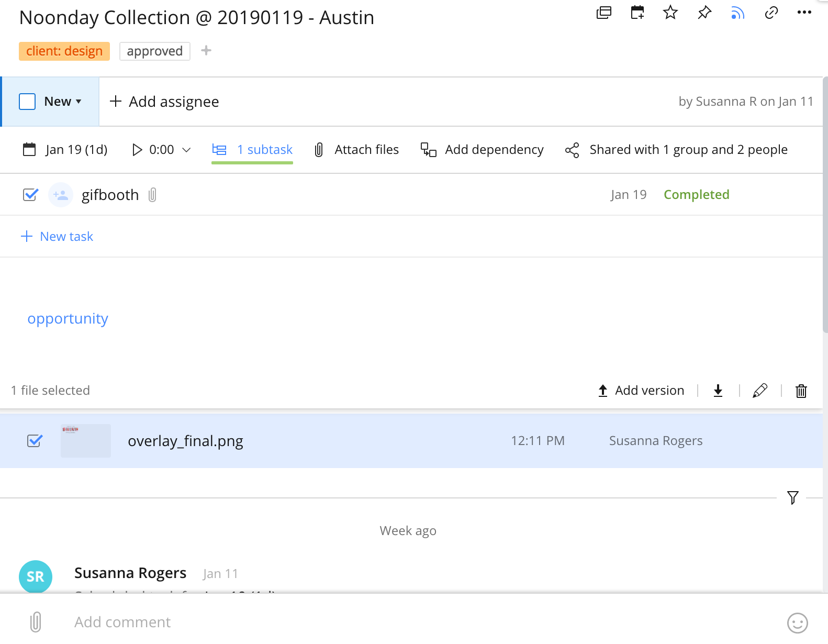828x644 pixels.
Task: Click the pencil edit file icon
Action: 759,391
